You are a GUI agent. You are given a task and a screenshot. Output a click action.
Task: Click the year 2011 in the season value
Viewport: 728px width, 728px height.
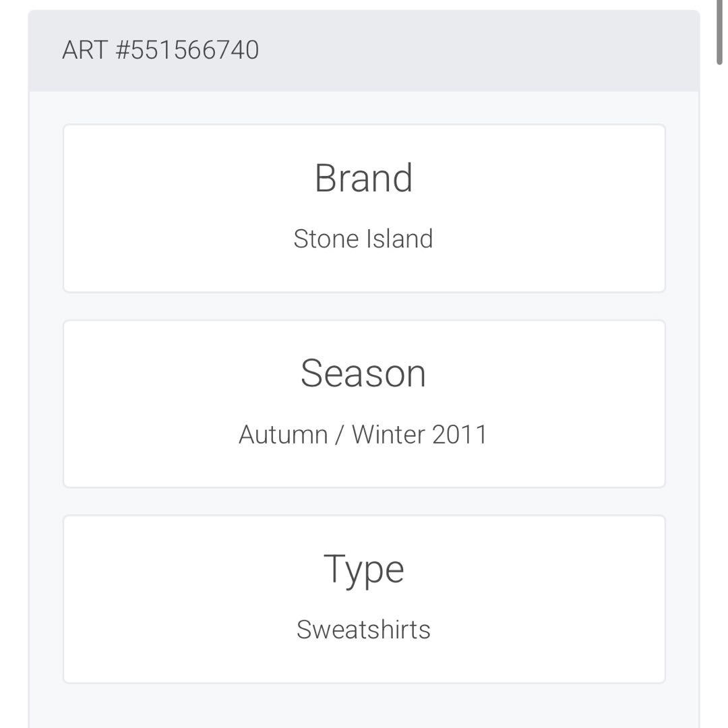point(459,434)
